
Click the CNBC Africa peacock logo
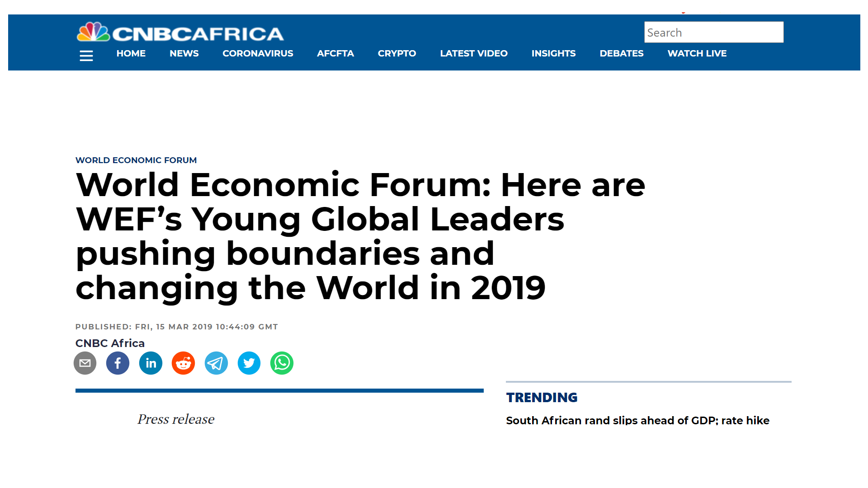tap(94, 33)
